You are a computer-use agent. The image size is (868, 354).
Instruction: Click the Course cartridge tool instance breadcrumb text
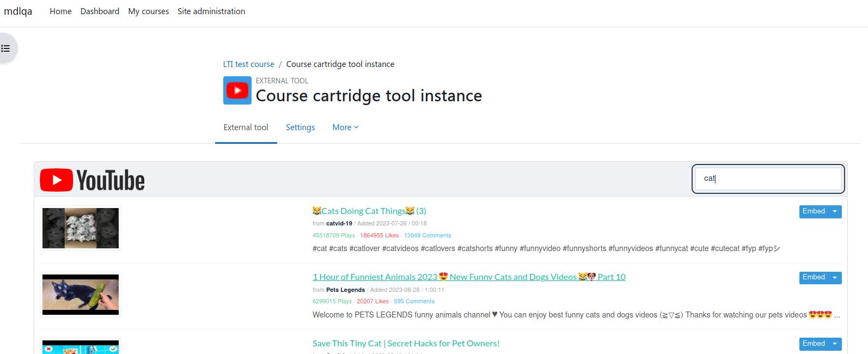340,64
